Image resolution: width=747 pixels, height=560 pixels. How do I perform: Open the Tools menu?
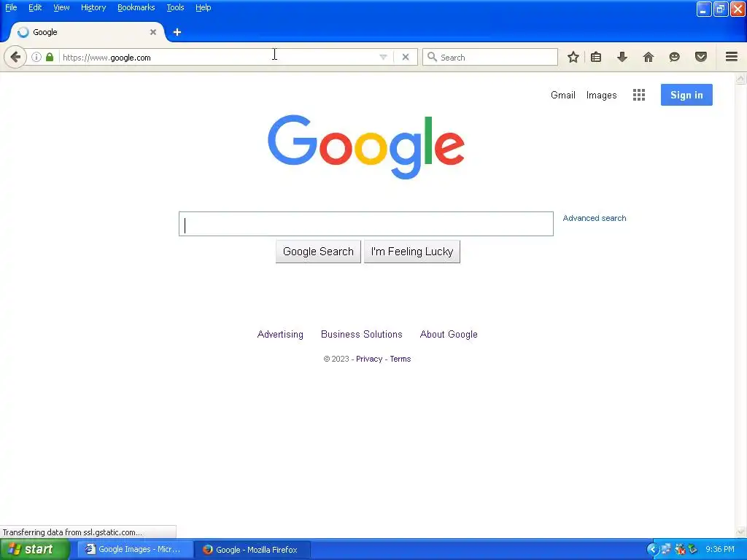175,7
